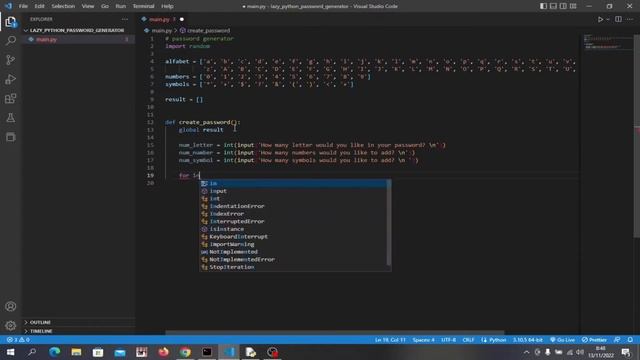
Task: Open the File menu
Action: point(23,6)
